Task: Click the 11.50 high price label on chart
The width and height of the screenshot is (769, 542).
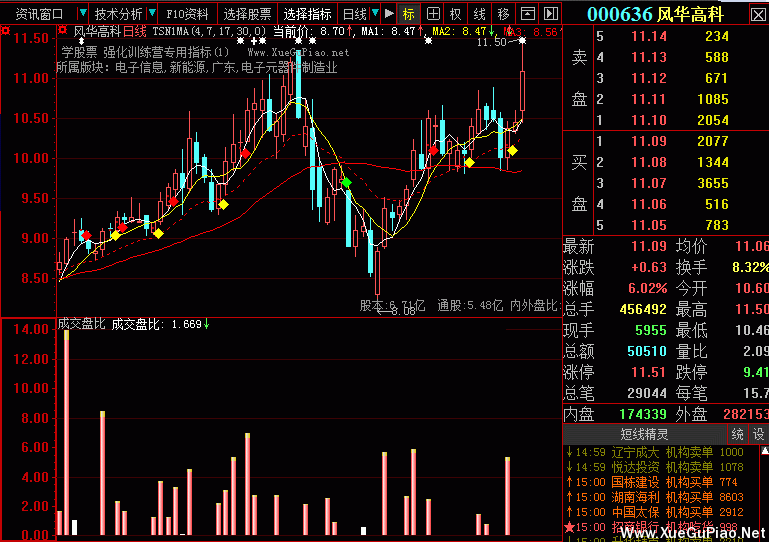Action: pos(491,42)
